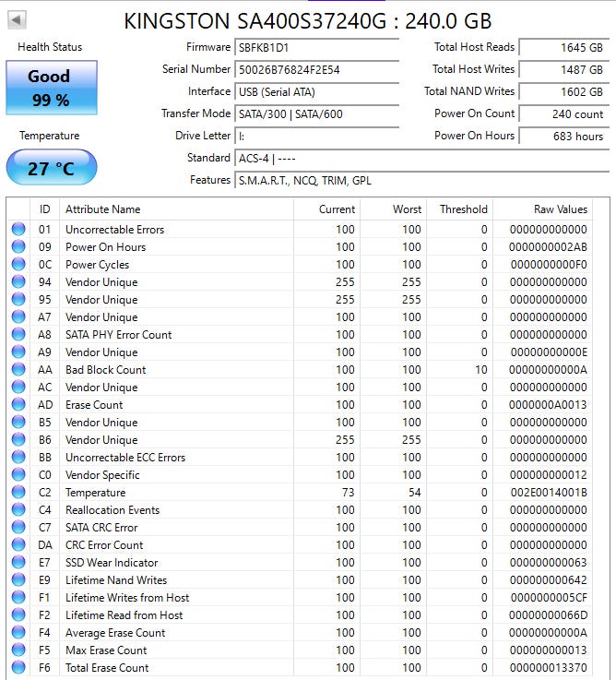Click the Transfer Mode field

(316, 113)
